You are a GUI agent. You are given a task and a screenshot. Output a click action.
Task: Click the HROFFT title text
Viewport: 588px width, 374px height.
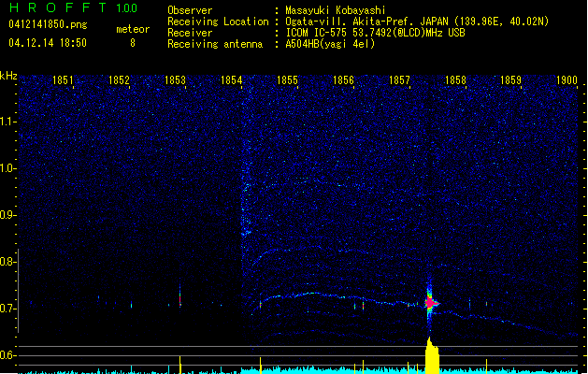point(58,7)
